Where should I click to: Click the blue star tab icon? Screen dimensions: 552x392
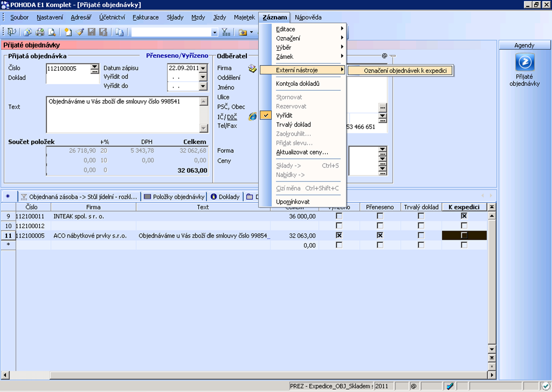8,197
